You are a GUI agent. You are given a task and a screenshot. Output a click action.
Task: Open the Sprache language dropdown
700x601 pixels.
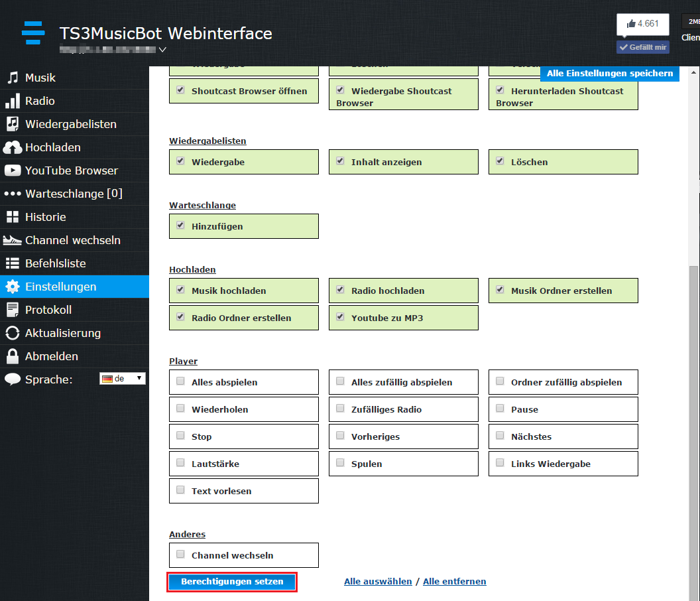click(123, 379)
